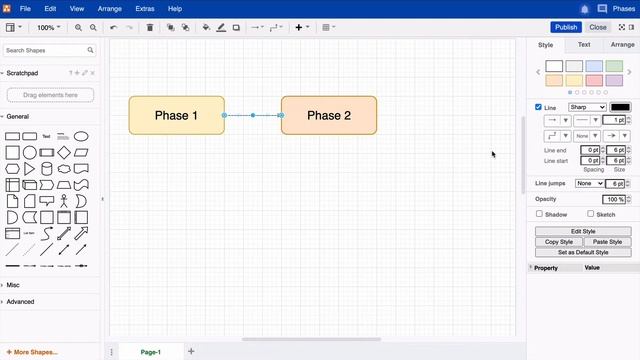The height and width of the screenshot is (360, 640).
Task: Select the hexagon shape in General
Action: coord(12,169)
